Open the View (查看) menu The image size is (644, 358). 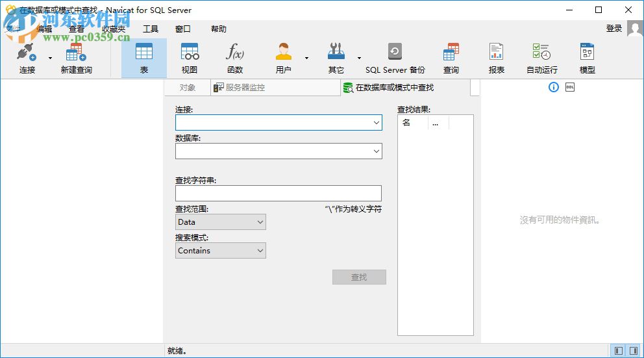(77, 29)
